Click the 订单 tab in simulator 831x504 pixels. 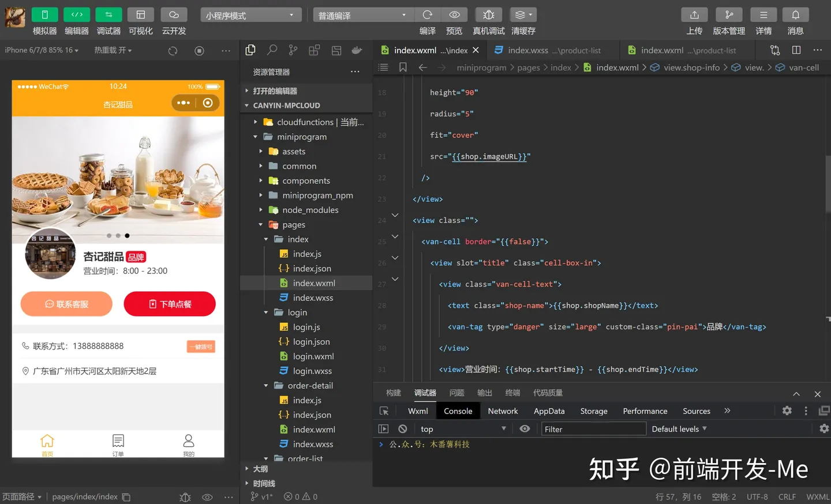(x=118, y=445)
